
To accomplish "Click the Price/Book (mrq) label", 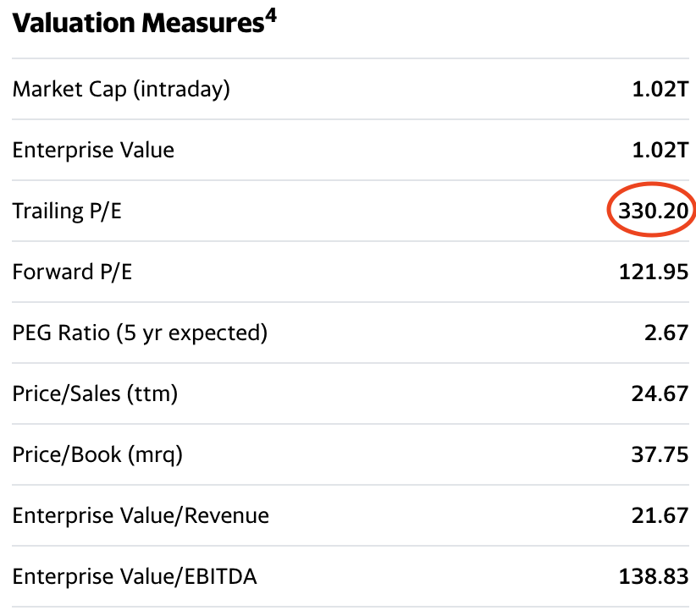I will pyautogui.click(x=97, y=454).
